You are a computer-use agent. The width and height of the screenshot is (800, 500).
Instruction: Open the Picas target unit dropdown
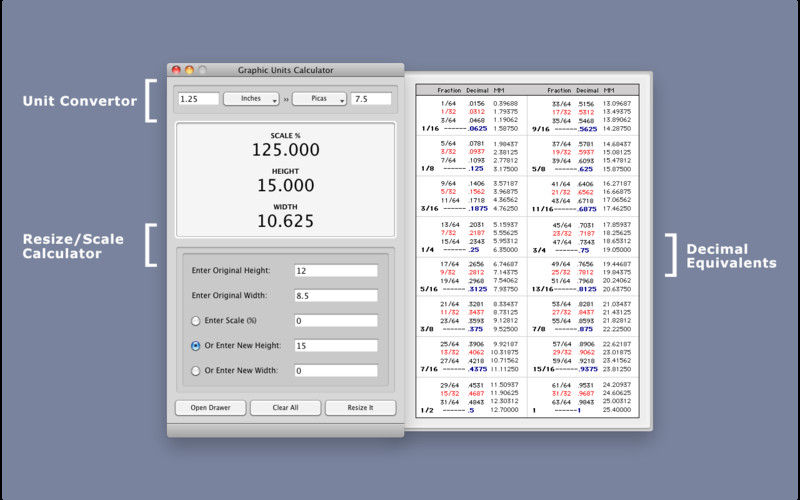[x=319, y=99]
